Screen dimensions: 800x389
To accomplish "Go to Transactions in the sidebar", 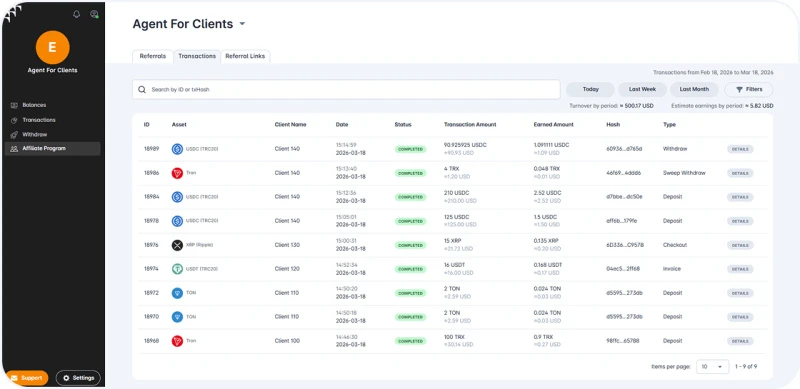I will 39,120.
